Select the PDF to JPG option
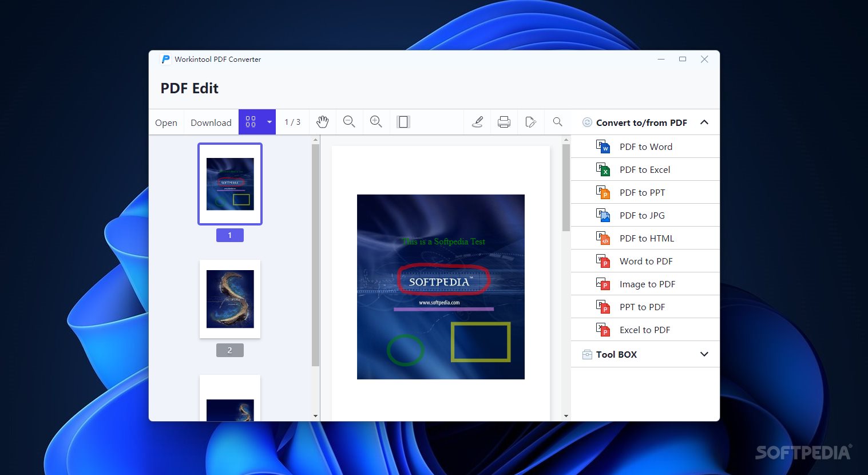 [645, 215]
